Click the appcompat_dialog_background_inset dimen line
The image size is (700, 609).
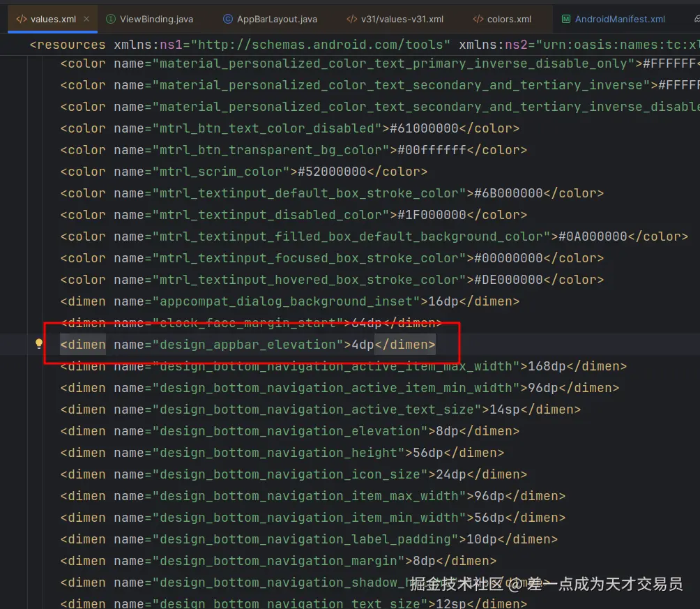[290, 301]
